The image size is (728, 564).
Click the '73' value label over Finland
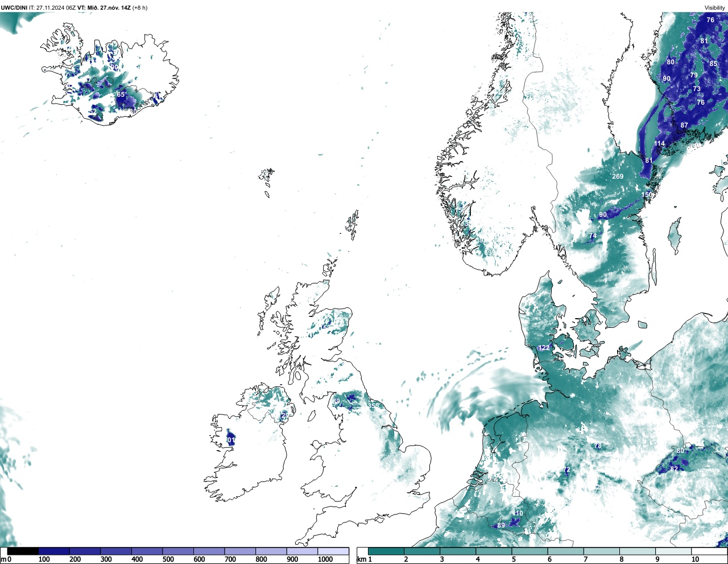click(697, 89)
